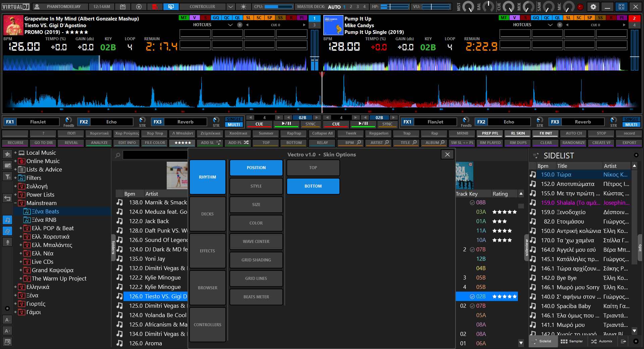This screenshot has height=349, width=644.
Task: Toggle right deck QL button
Action: pos(557,18)
